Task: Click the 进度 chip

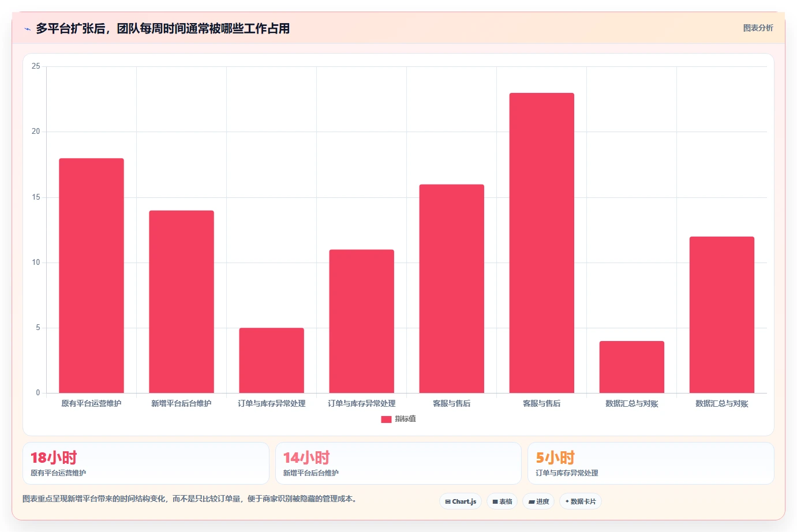Action: [538, 501]
